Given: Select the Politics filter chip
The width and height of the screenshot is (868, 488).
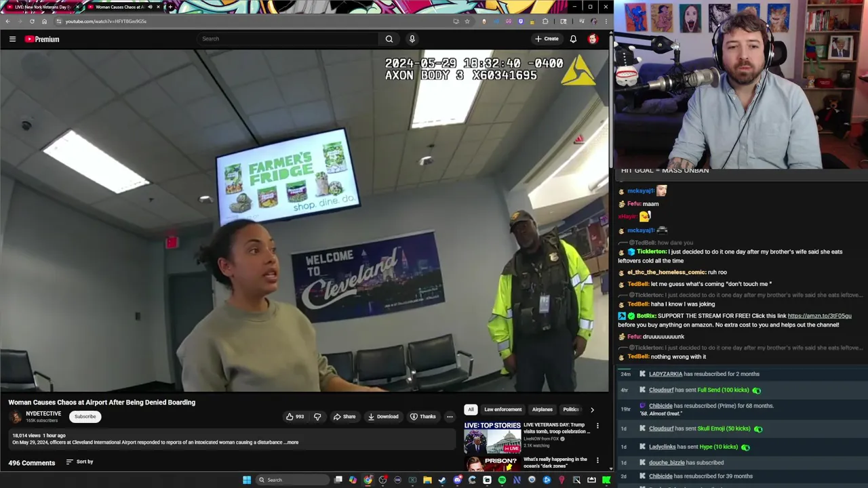Looking at the screenshot, I should click(571, 409).
